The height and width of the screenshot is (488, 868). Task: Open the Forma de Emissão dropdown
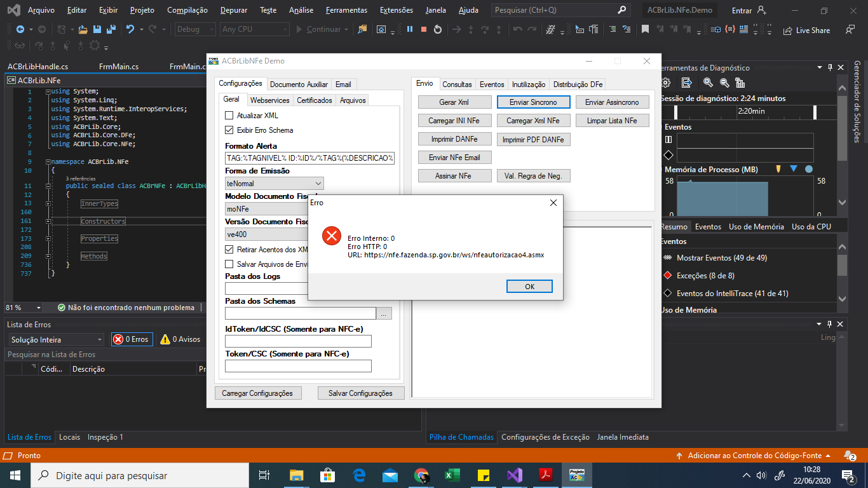275,183
